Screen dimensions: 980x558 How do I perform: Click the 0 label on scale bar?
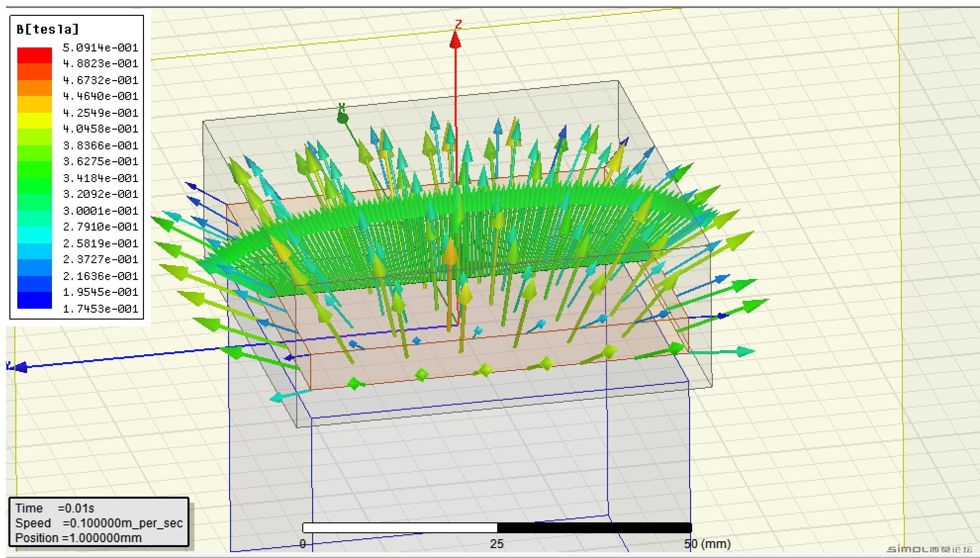(x=303, y=544)
